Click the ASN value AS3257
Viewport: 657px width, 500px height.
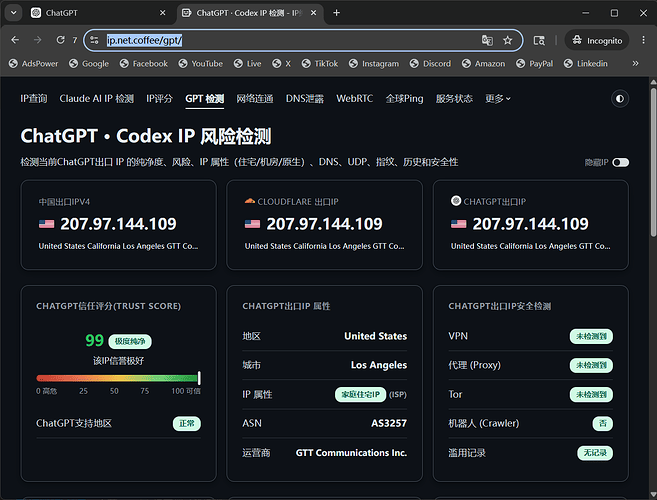(389, 423)
